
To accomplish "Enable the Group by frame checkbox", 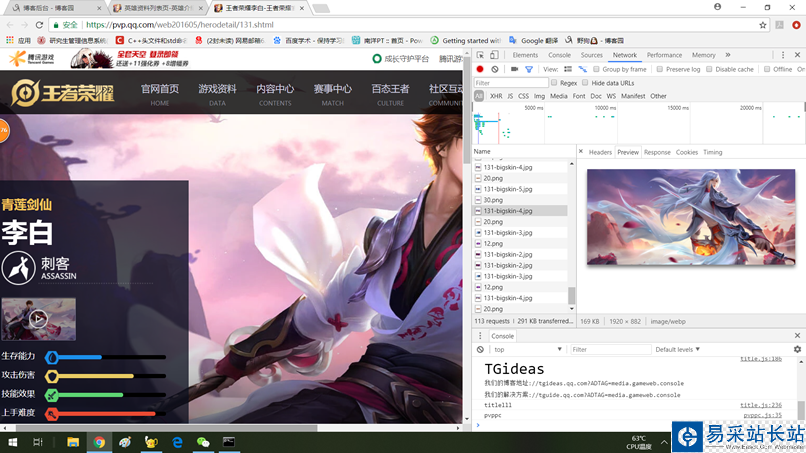I will (x=596, y=69).
